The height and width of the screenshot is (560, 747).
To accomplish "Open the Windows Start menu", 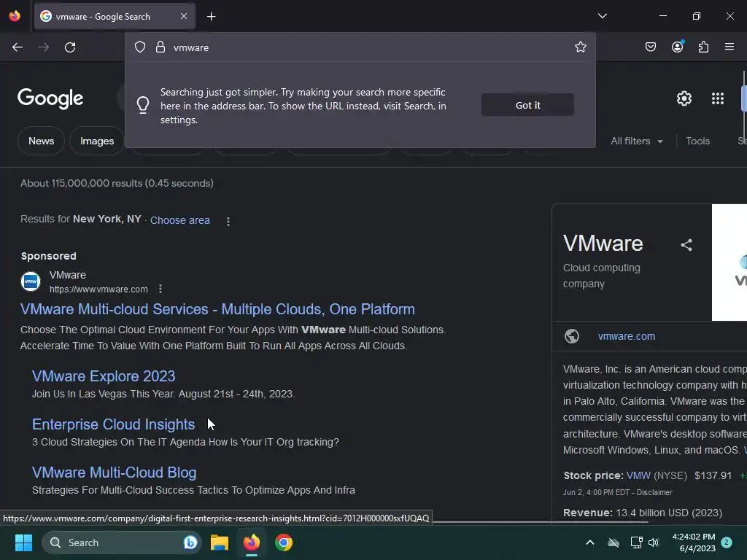I will 23,542.
